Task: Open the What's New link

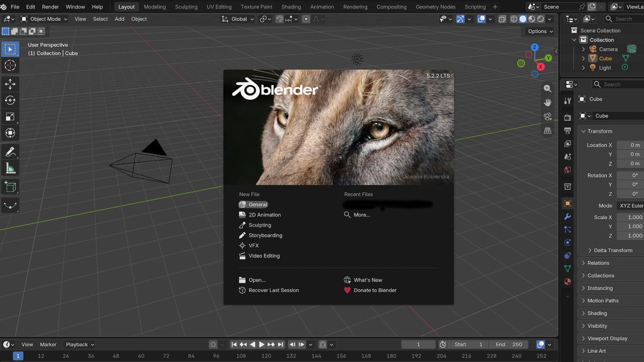Action: 363,280
